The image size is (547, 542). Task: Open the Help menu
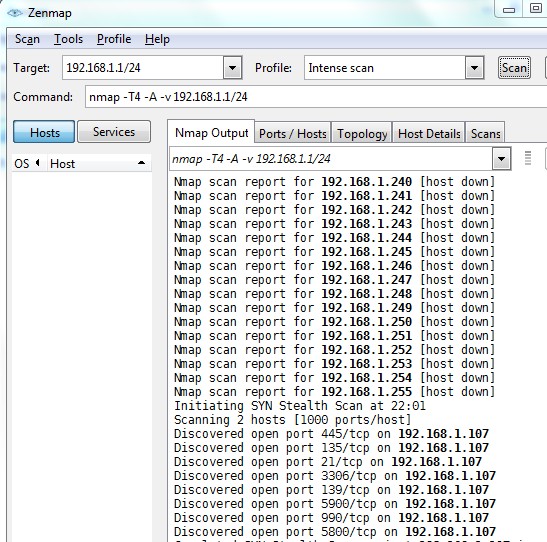click(157, 39)
